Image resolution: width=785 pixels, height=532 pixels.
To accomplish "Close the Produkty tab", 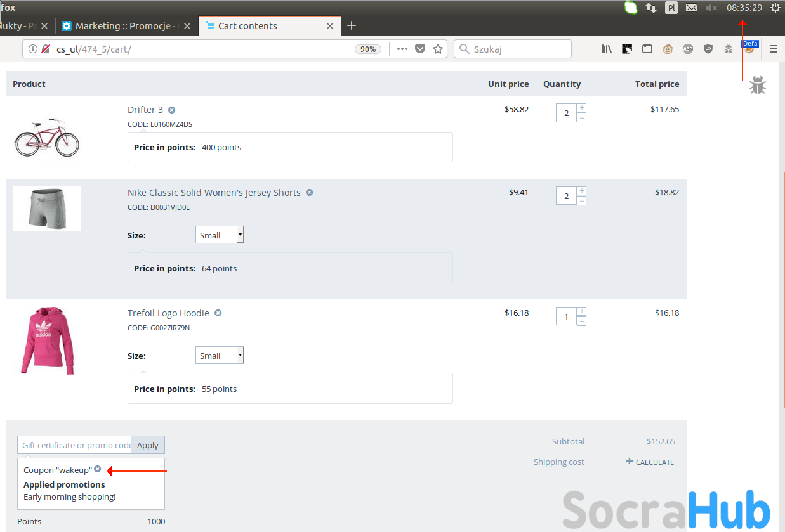I will click(x=44, y=26).
